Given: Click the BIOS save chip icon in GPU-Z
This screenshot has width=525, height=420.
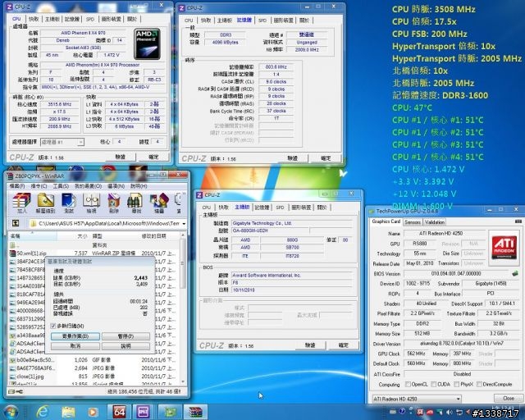Looking at the screenshot, I should click(x=515, y=274).
